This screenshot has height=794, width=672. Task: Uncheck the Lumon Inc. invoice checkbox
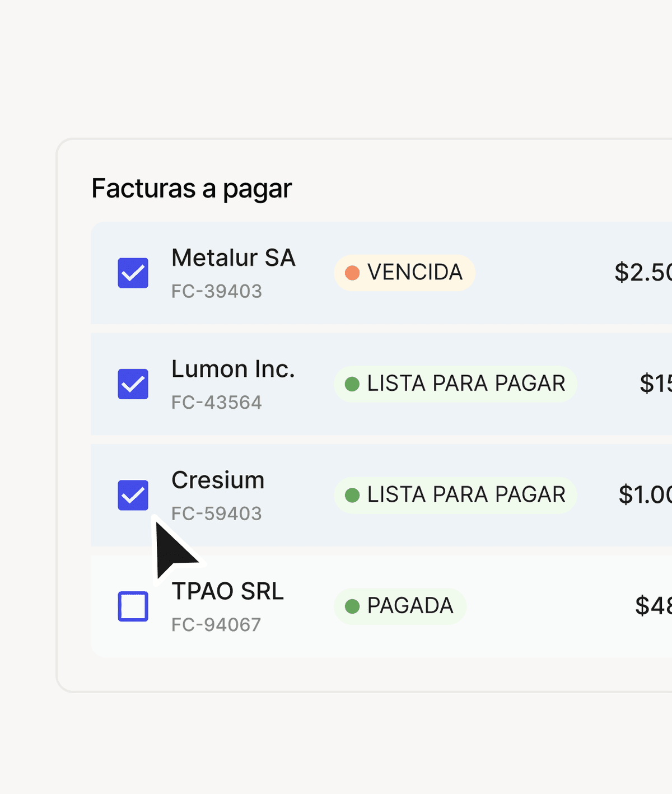[133, 384]
